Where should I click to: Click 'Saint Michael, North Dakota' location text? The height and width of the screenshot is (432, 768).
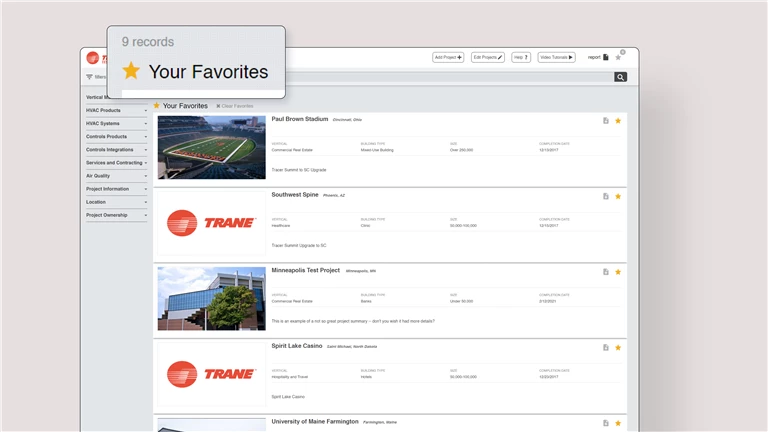[x=352, y=347]
